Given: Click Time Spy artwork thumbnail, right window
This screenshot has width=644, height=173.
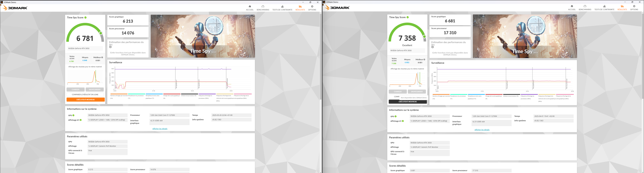Looking at the screenshot, I should click(525, 36).
